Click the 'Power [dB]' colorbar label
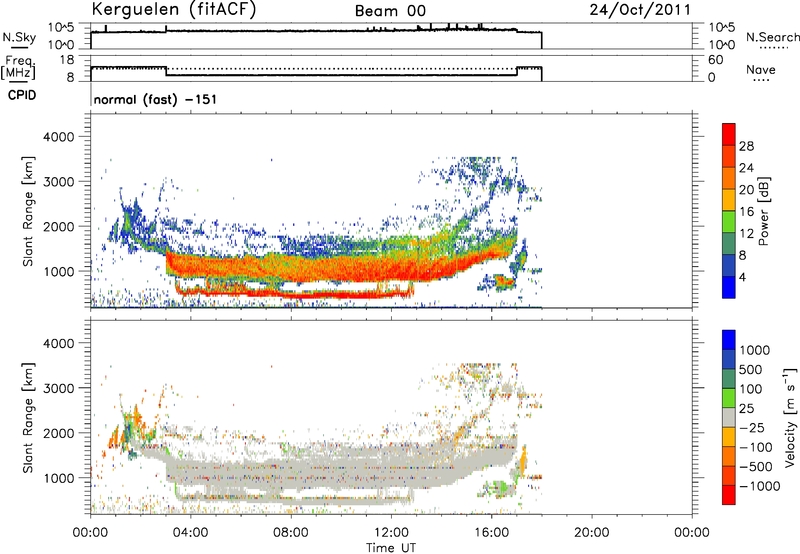The image size is (800, 554). pyautogui.click(x=764, y=211)
